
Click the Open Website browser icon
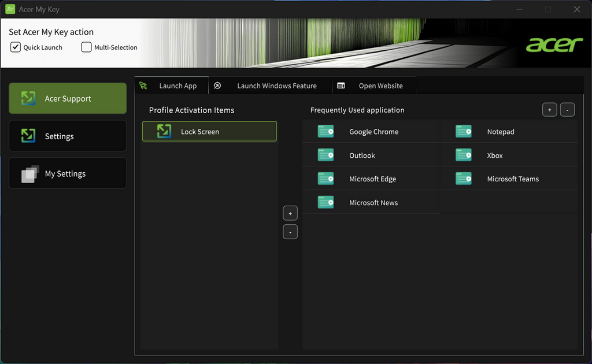(x=341, y=86)
